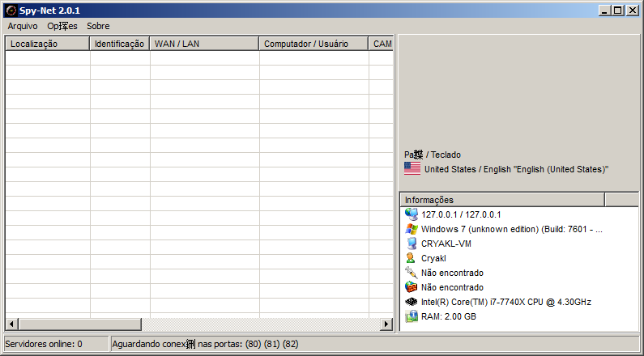This screenshot has height=356, width=644.
Task: Click the network icon beside 127.0.0.1
Action: [412, 214]
